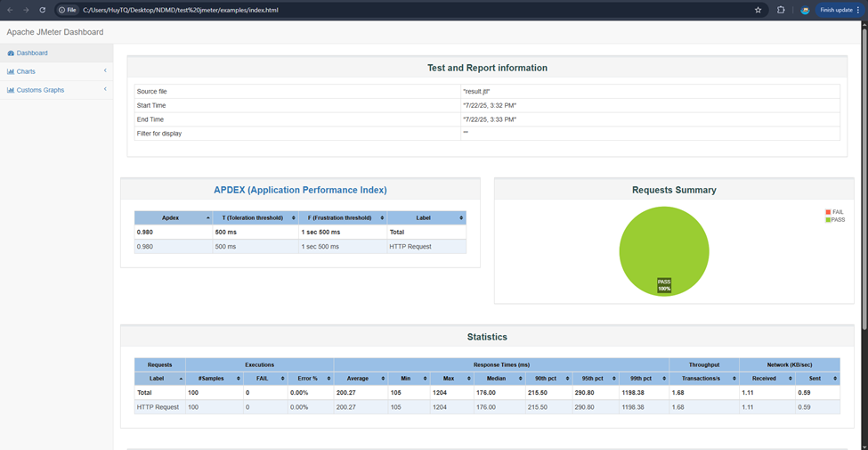Image resolution: width=868 pixels, height=450 pixels.
Task: Click the browser forward arrow
Action: coord(26,10)
